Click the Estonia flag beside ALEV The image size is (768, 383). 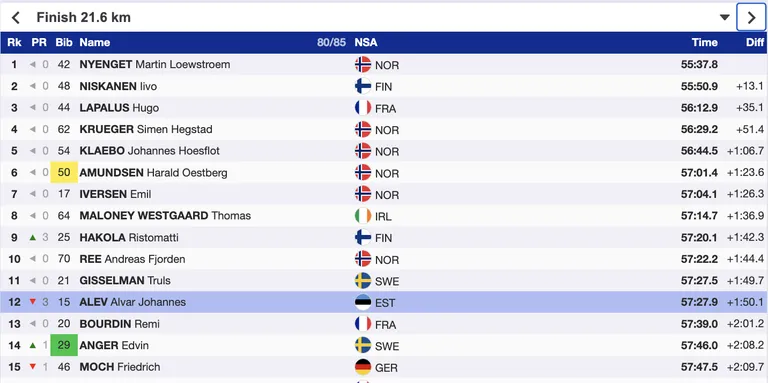363,303
